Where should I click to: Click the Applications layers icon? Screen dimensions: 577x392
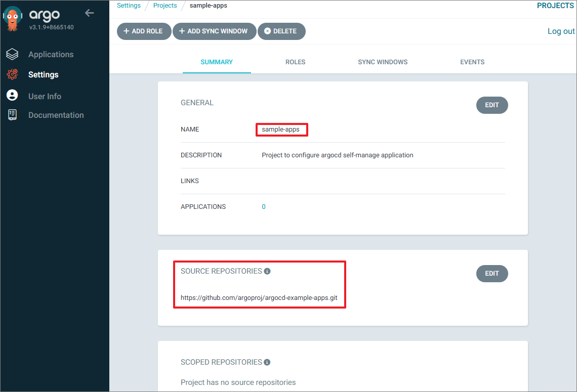point(12,54)
